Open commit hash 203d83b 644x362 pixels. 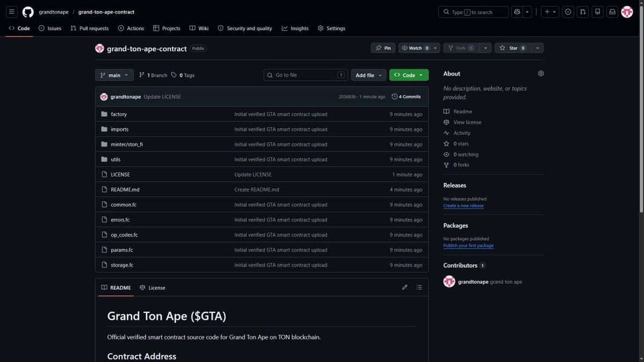pyautogui.click(x=347, y=97)
